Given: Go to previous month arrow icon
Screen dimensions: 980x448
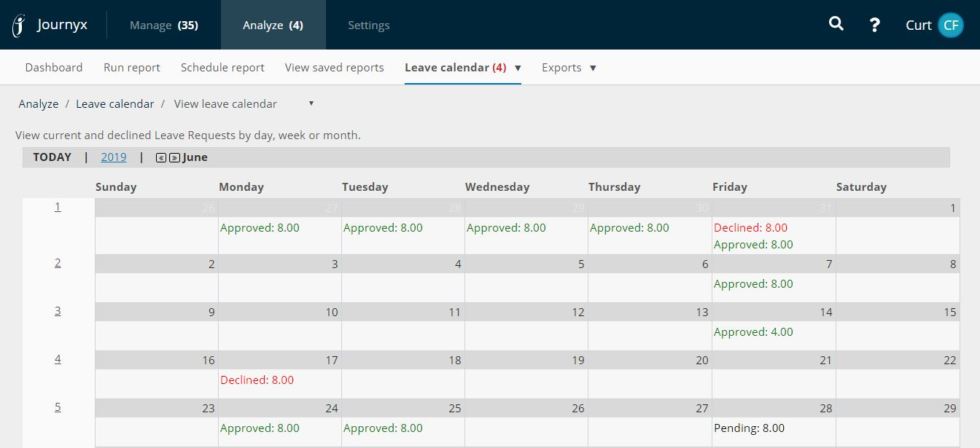Looking at the screenshot, I should (161, 157).
